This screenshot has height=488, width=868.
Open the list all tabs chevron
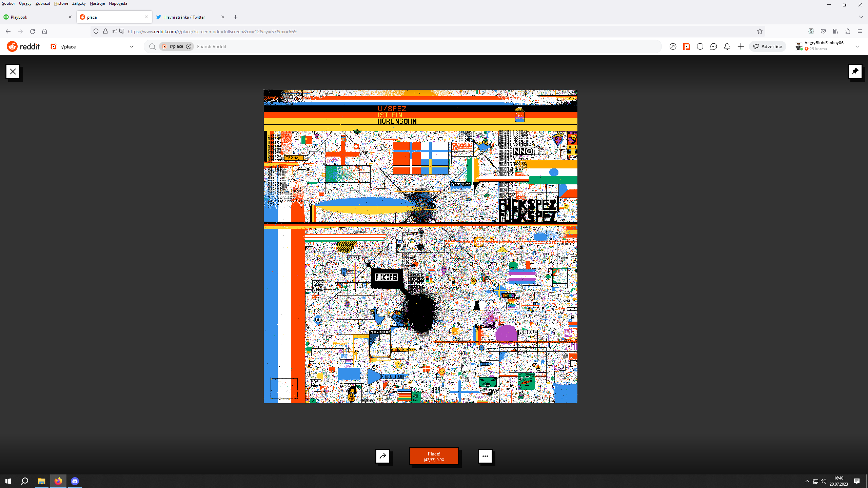(x=861, y=17)
